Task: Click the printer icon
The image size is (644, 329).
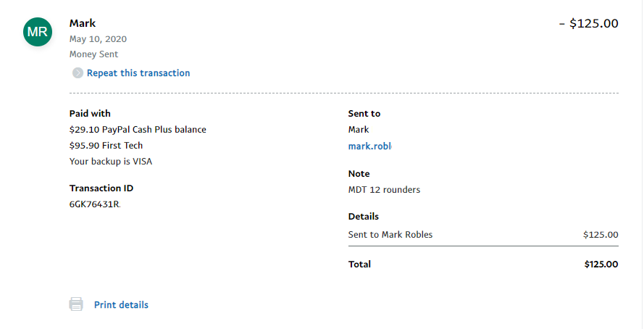Action: [x=76, y=304]
